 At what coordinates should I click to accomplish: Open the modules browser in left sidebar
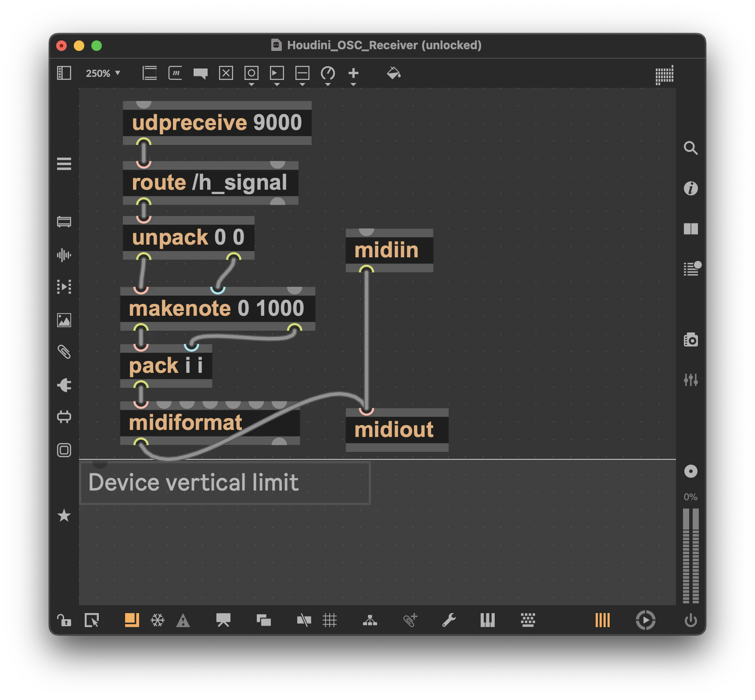click(x=64, y=222)
